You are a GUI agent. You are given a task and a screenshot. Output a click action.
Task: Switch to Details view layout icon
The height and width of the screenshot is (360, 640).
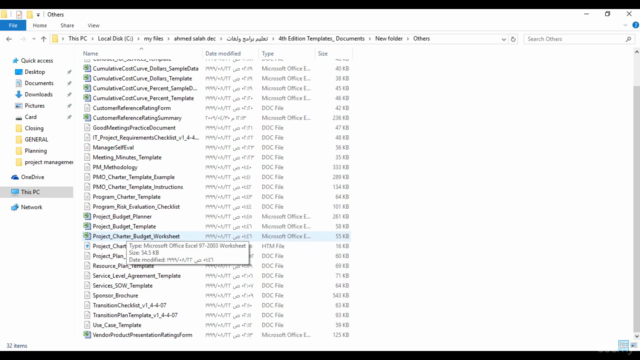623,345
